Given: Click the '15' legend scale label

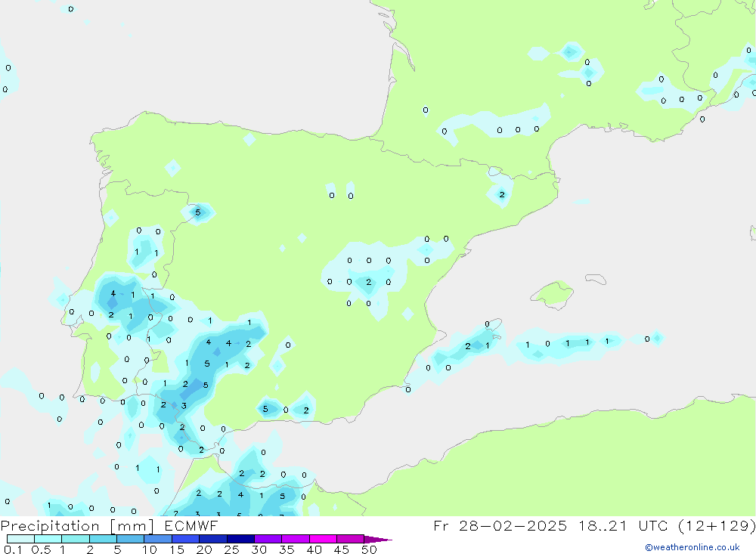Looking at the screenshot, I should point(177,549).
